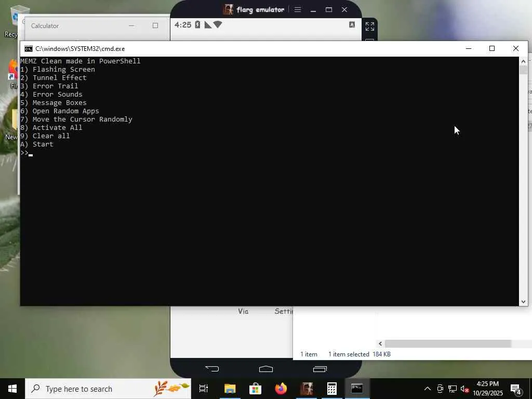Click File Explorer horizontal scrollbar thumb
This screenshot has width=532, height=399.
tap(448, 344)
